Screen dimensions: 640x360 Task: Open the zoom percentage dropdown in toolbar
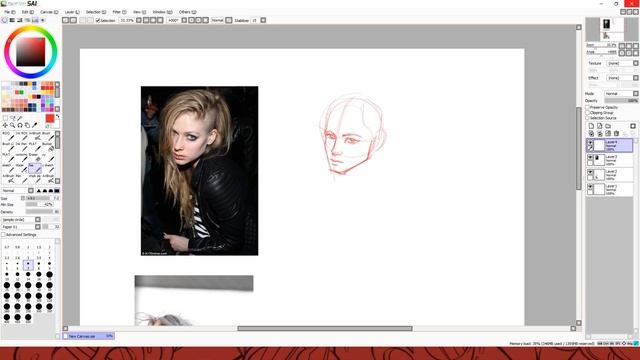click(x=139, y=20)
